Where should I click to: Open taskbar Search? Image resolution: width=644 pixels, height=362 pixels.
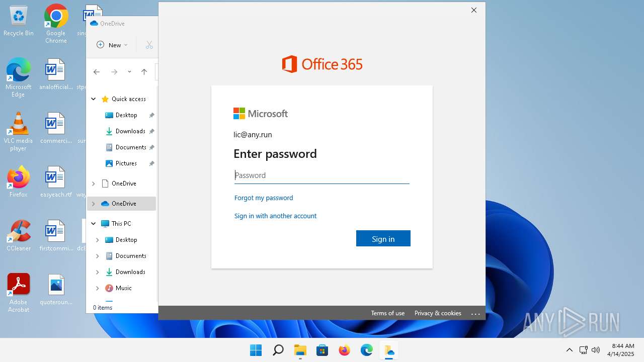tap(278, 350)
